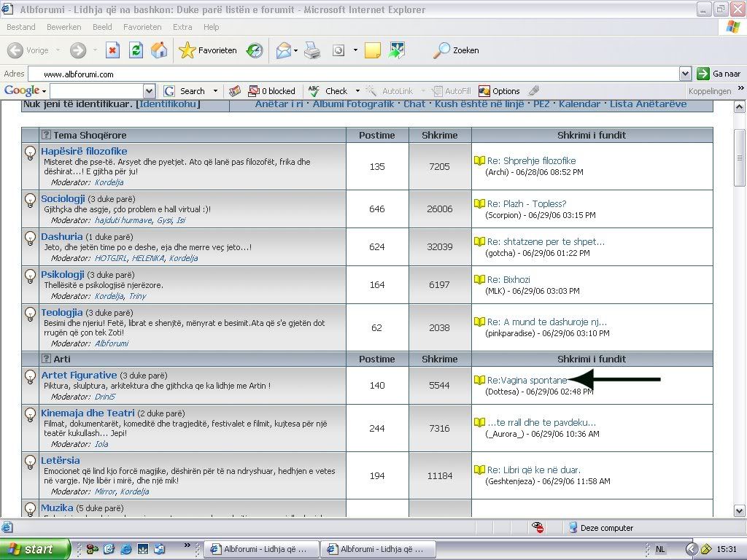Click lightbulb icon next to Sociologji
This screenshot has width=747, height=560.
click(30, 200)
